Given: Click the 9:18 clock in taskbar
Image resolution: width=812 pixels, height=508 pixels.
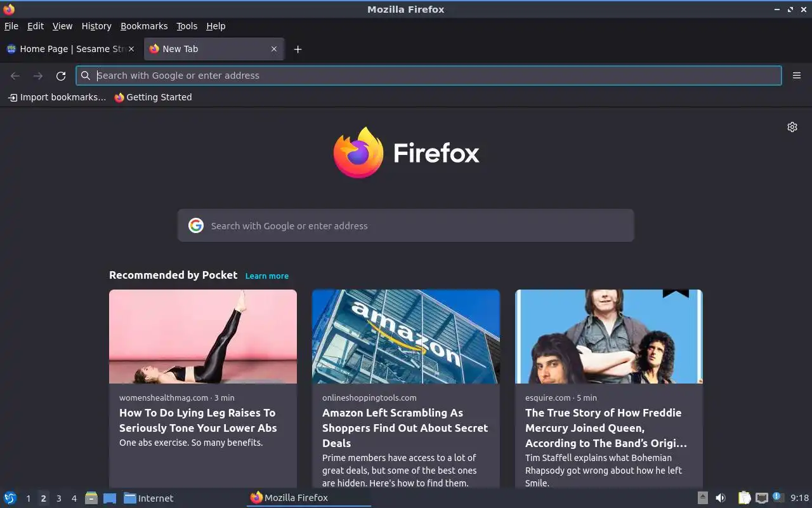Looking at the screenshot, I should coord(800,498).
